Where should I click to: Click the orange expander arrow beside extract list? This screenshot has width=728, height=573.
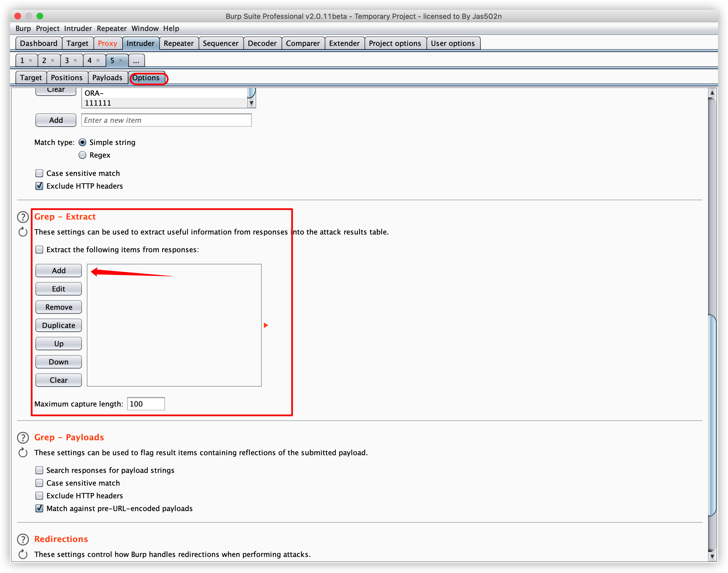click(266, 325)
